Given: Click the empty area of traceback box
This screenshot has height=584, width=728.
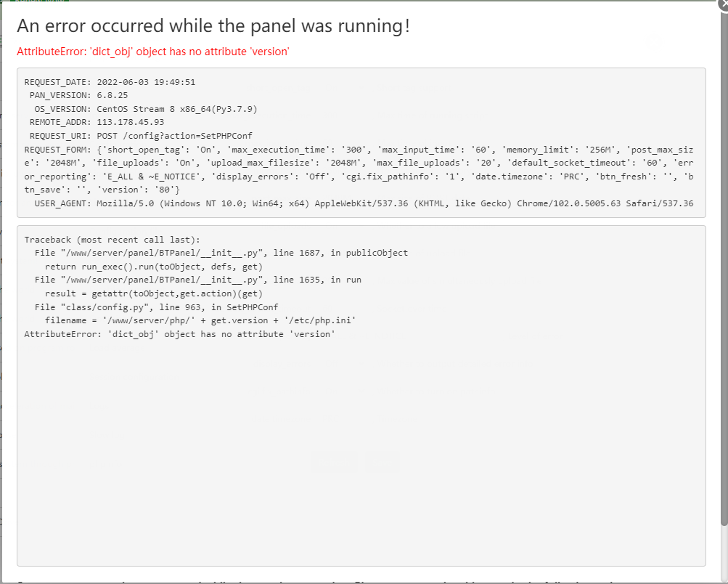Looking at the screenshot, I should point(361,450).
